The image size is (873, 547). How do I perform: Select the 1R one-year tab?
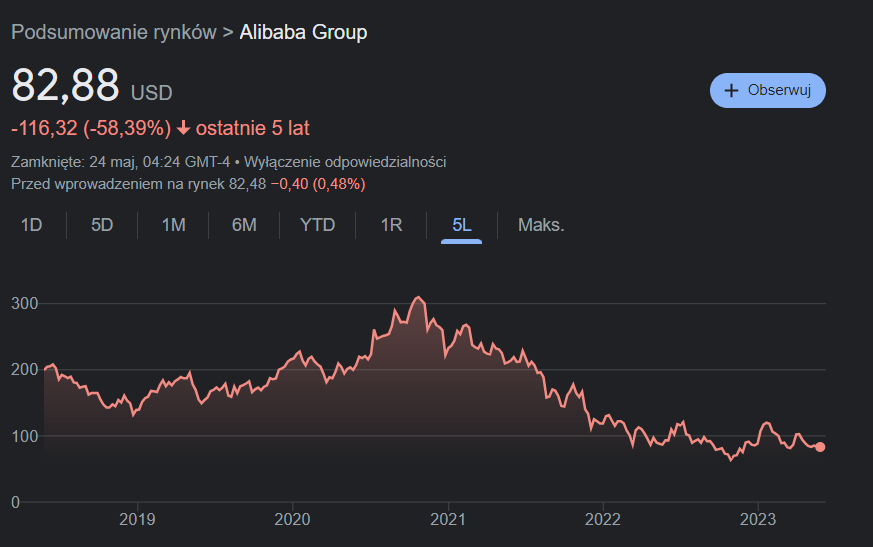pos(391,225)
